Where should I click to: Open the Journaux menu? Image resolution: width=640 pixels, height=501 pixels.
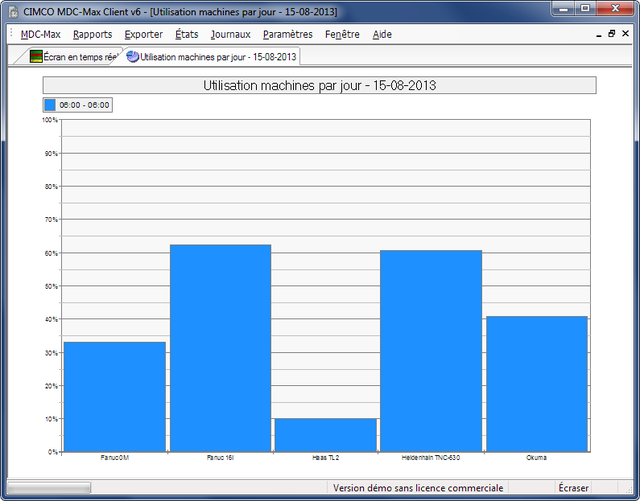point(231,34)
